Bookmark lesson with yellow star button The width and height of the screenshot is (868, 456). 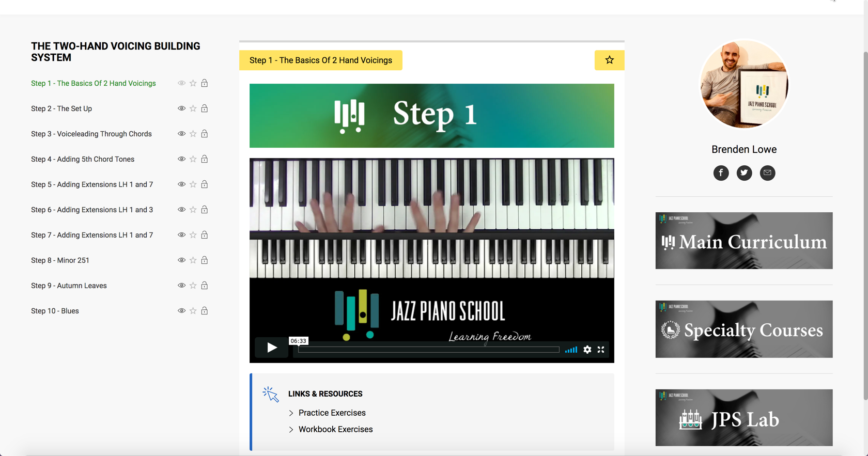(609, 60)
